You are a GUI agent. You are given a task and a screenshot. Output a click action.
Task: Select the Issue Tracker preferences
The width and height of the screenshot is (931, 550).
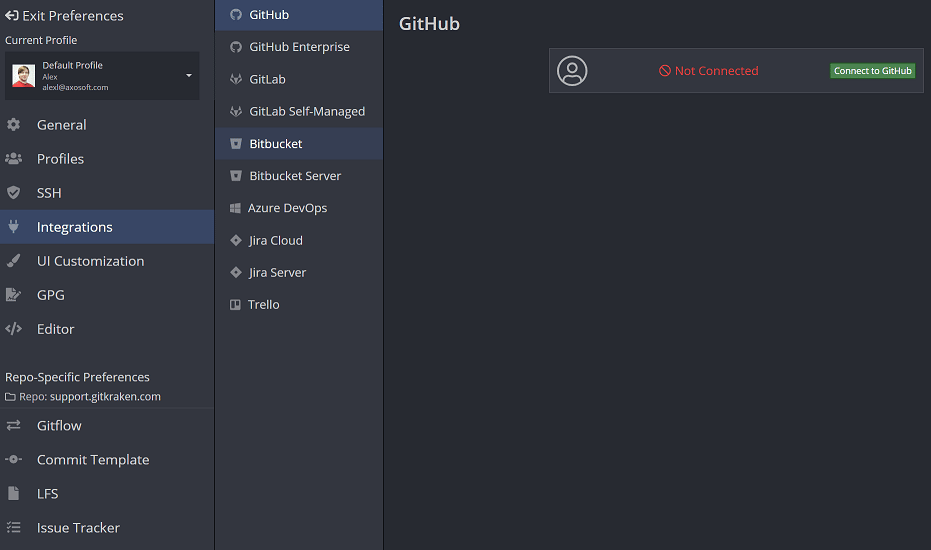78,528
